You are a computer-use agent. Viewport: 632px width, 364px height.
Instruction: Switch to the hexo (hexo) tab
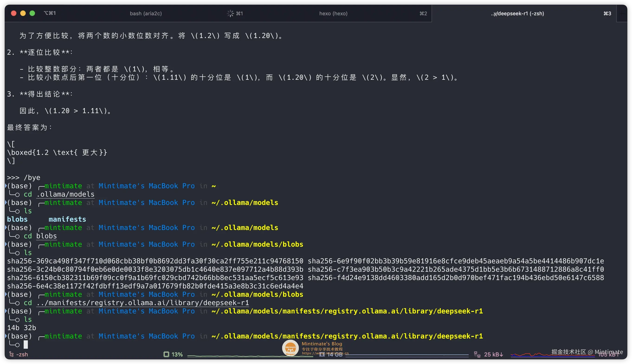coord(333,13)
